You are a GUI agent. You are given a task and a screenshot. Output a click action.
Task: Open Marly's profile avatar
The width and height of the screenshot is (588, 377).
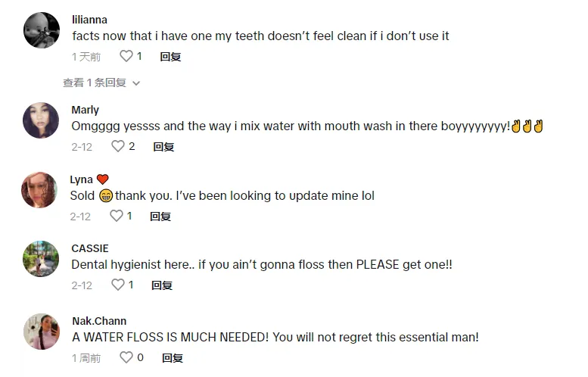point(41,120)
